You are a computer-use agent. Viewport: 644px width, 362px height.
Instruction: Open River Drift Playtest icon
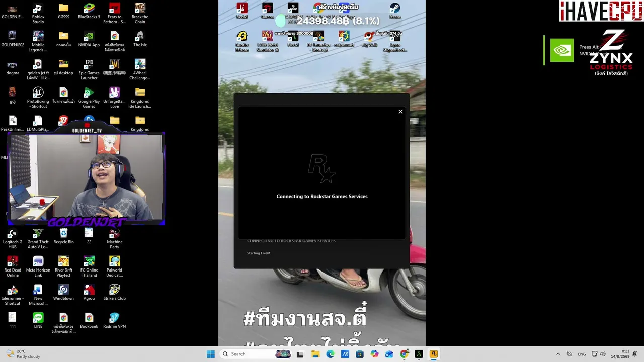click(x=63, y=267)
